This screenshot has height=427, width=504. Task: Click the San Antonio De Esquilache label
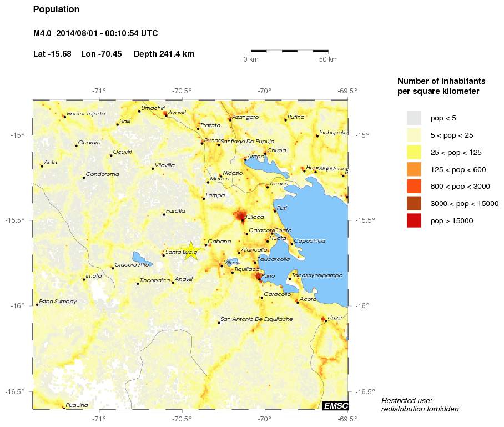click(256, 319)
